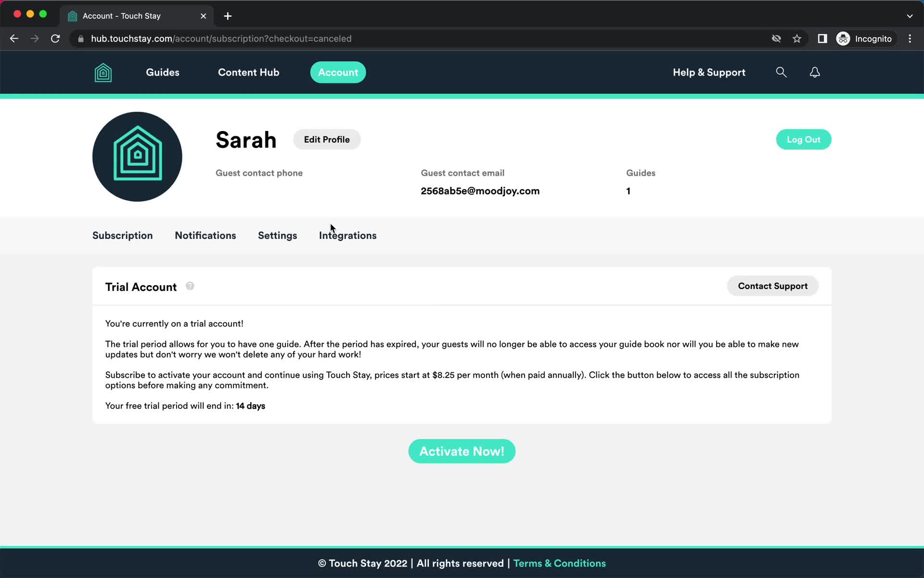Expand the Account dropdown menu
Viewport: 924px width, 578px height.
click(338, 72)
